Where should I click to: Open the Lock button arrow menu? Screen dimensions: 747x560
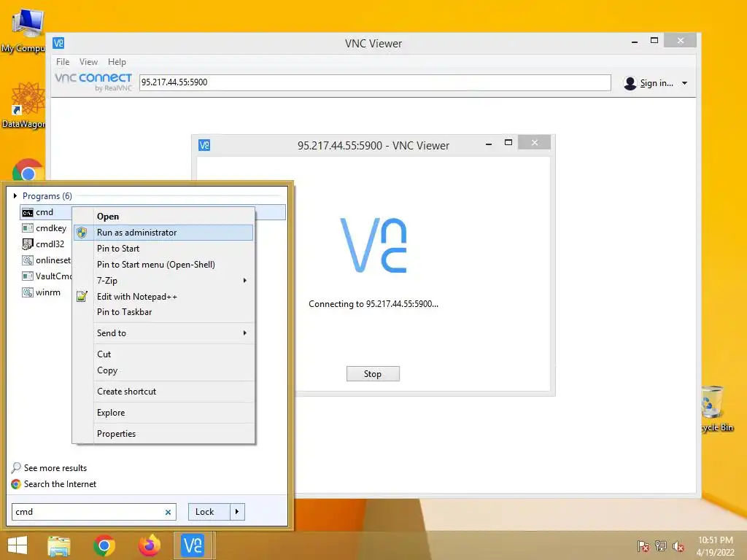click(237, 512)
